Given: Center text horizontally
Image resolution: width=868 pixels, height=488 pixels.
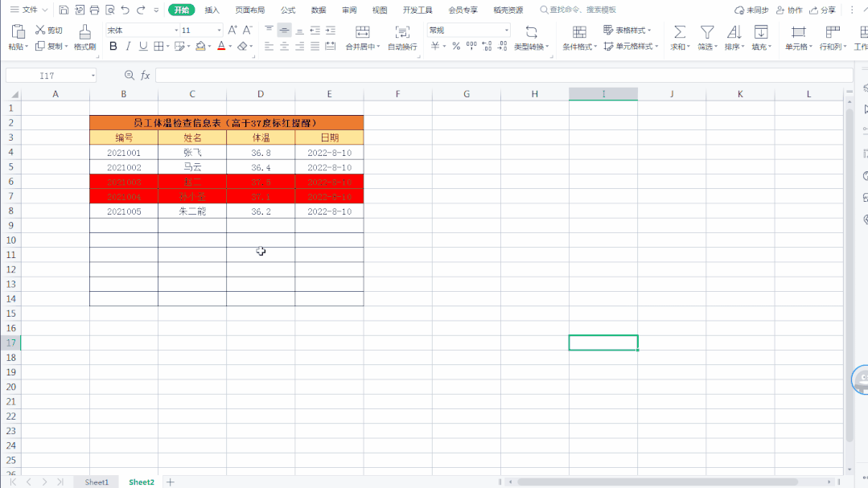Looking at the screenshot, I should coord(285,47).
